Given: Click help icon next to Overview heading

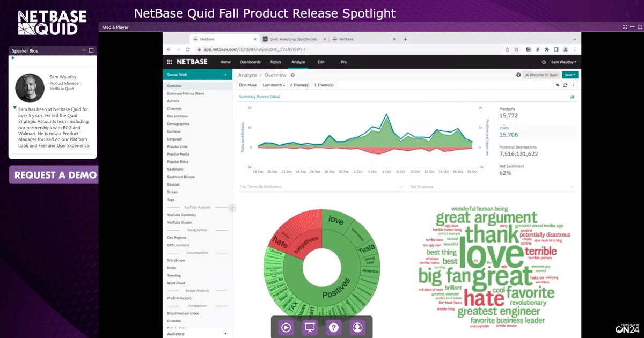Looking at the screenshot, I should pos(292,75).
